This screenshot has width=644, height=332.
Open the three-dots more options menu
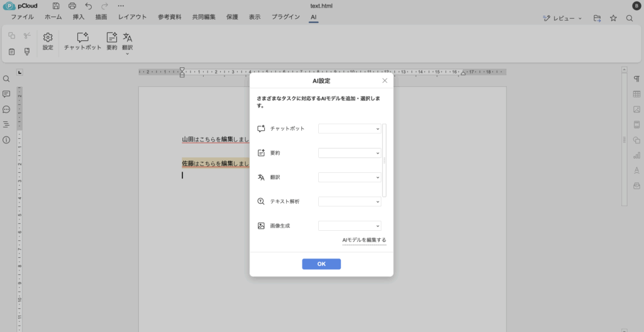point(121,6)
